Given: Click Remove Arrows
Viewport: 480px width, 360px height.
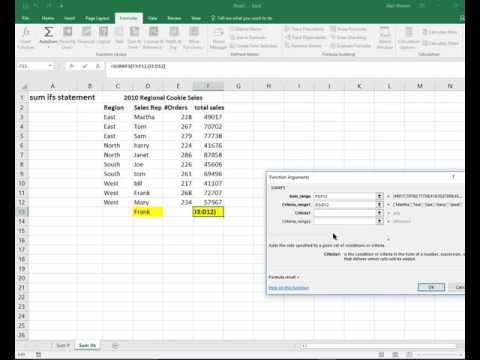Looking at the screenshot, I should coord(304,45).
